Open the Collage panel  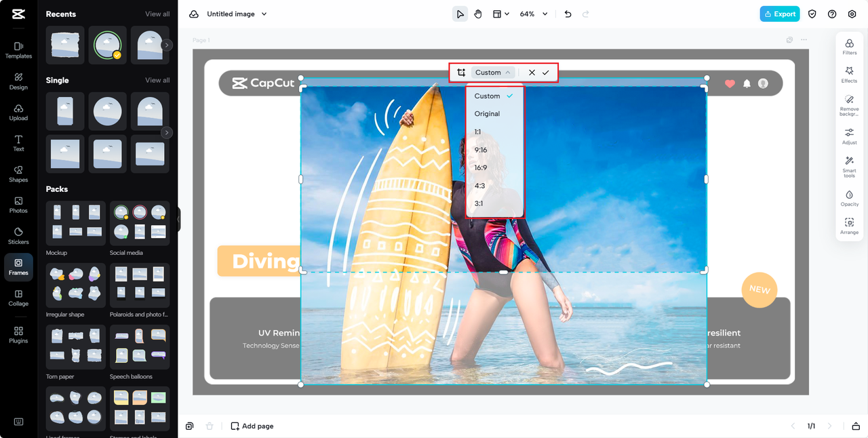click(x=18, y=298)
